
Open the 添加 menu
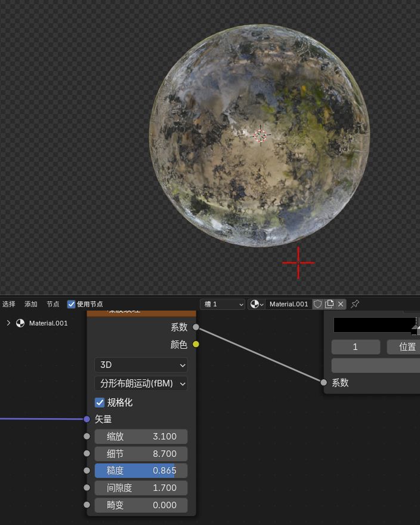[x=31, y=304]
